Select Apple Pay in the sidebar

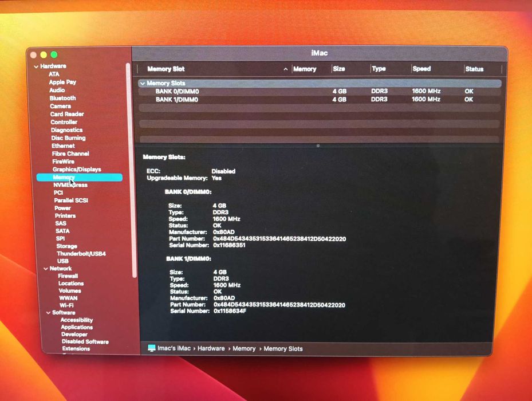click(x=62, y=82)
